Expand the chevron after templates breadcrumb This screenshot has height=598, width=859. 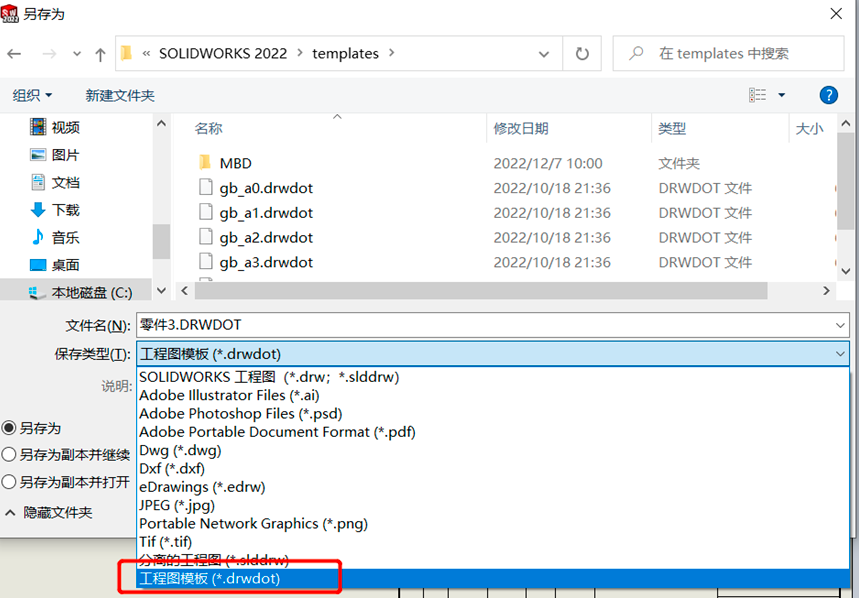coord(391,53)
